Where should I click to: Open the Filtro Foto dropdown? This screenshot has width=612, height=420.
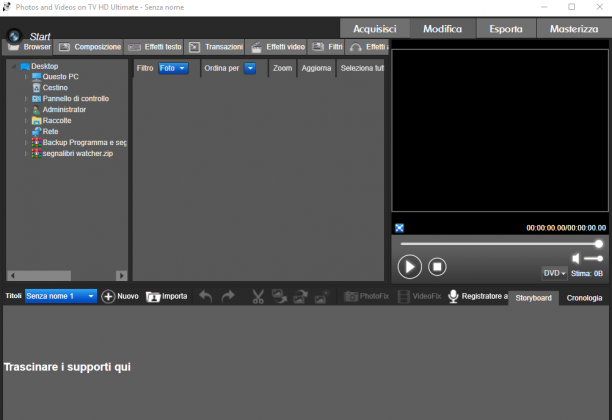coord(173,68)
